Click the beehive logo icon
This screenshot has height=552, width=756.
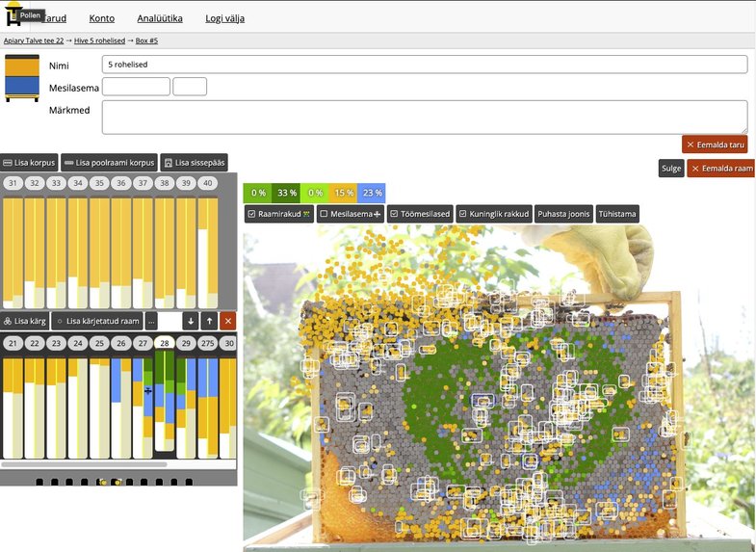tap(13, 14)
